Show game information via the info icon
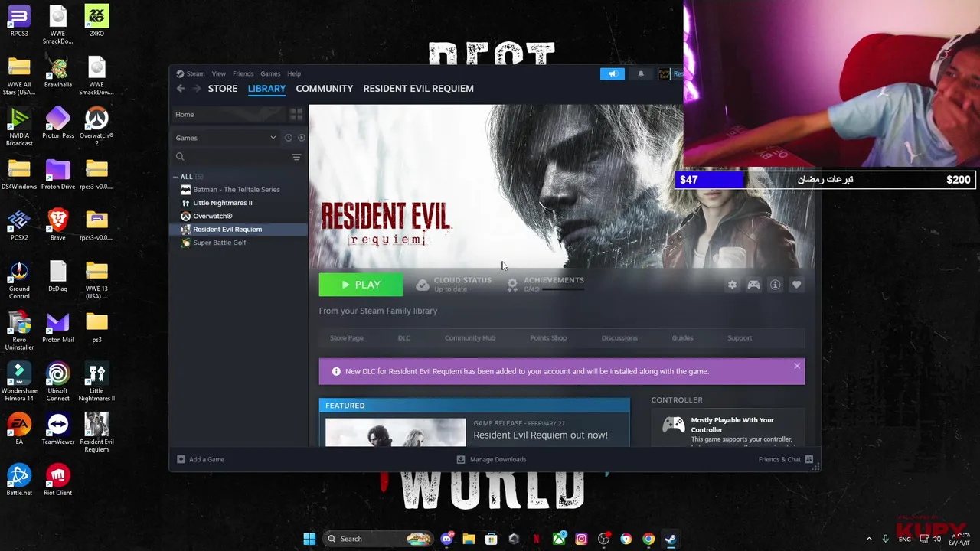The width and height of the screenshot is (980, 551). coord(776,285)
